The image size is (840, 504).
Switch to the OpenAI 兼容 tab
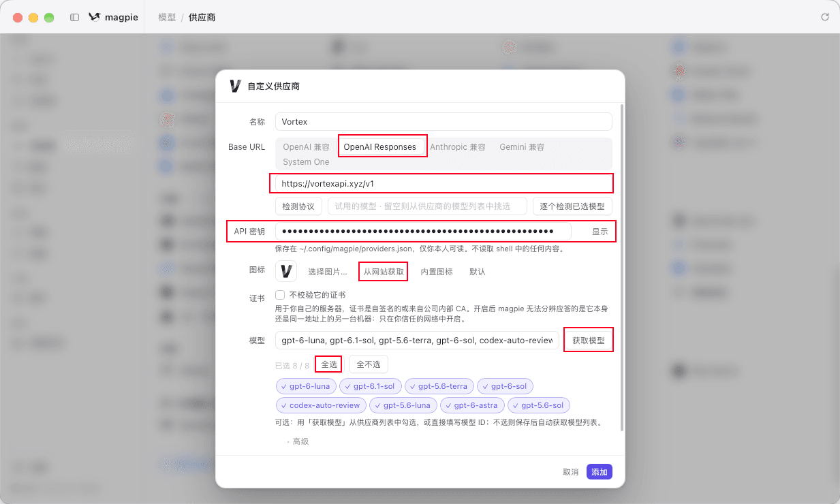pos(307,147)
